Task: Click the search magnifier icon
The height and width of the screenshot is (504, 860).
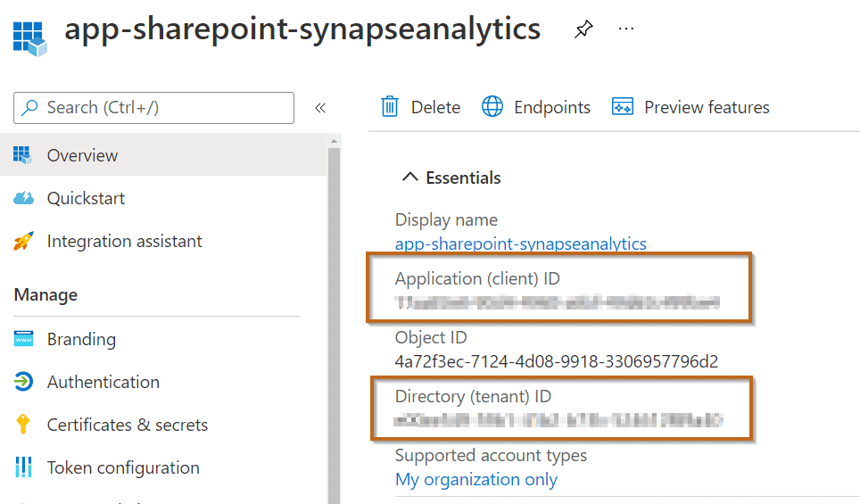Action: tap(29, 108)
